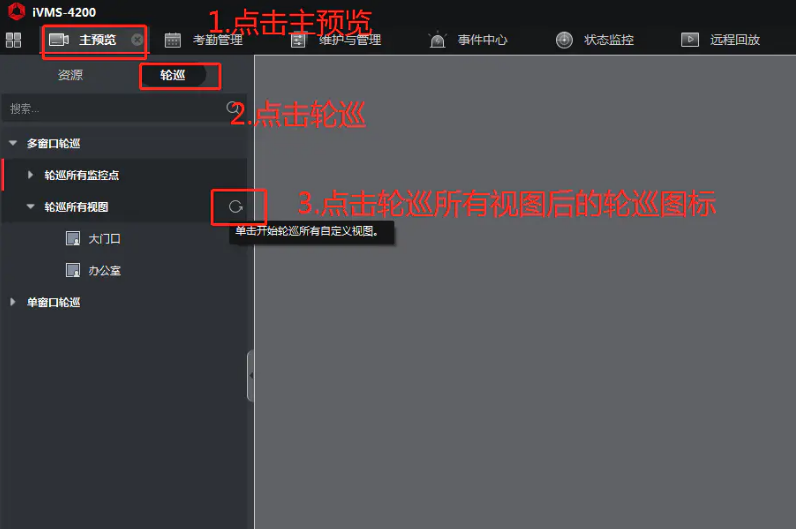
Task: Start auto-switch for all custom views icon
Action: click(x=236, y=207)
